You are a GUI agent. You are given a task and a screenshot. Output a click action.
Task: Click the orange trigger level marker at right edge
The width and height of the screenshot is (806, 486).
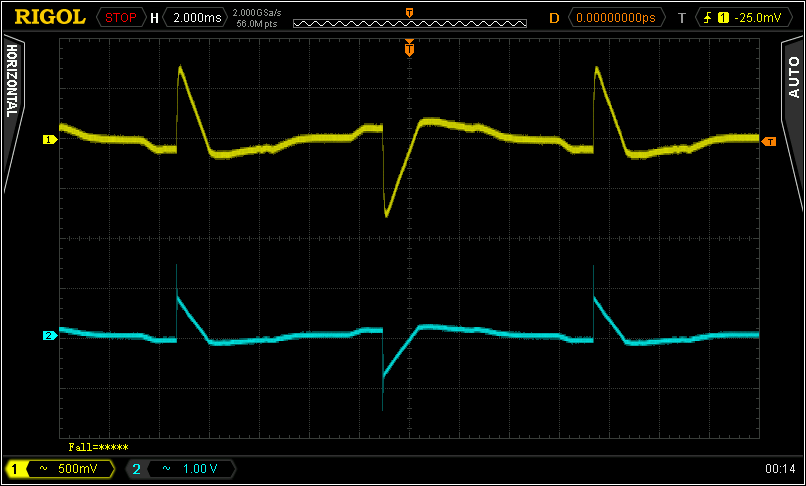(x=768, y=141)
